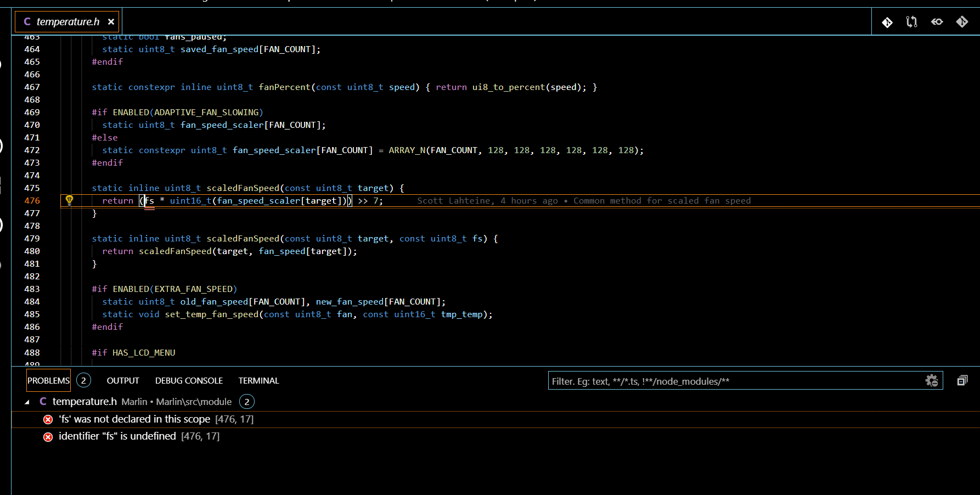Click the error icon beside 'fs' was not declared
This screenshot has width=980, height=495.
click(48, 419)
